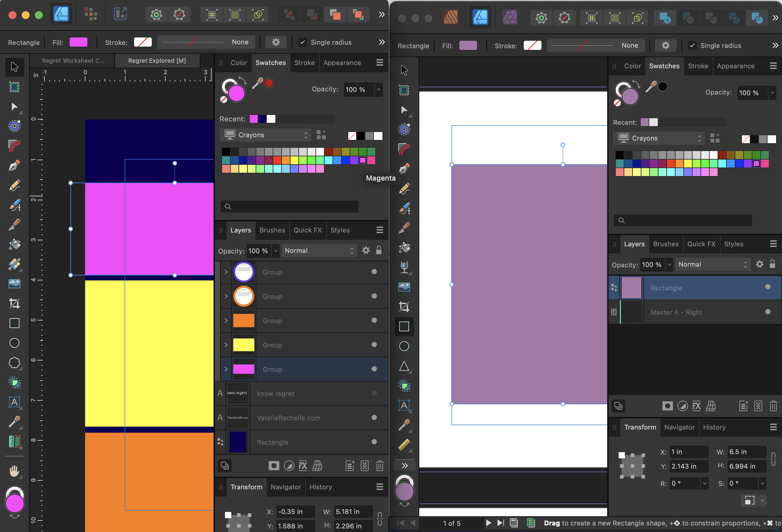Select the Pen tool in the left toolbar
782x532 pixels.
15,166
